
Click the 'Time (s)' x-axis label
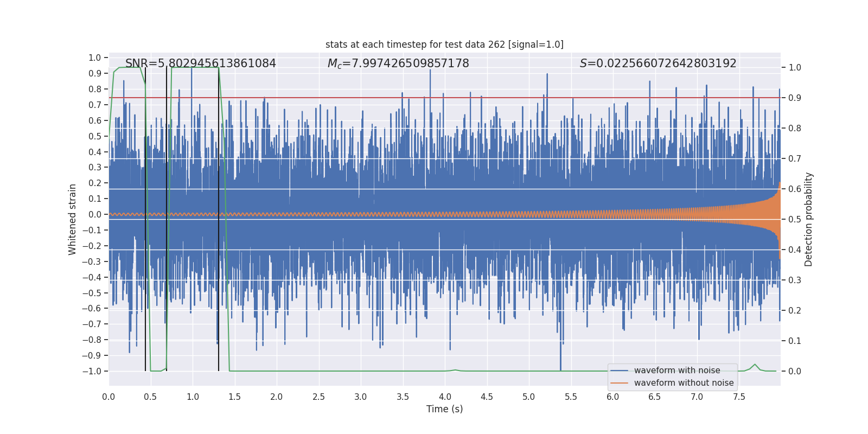[x=444, y=409]
